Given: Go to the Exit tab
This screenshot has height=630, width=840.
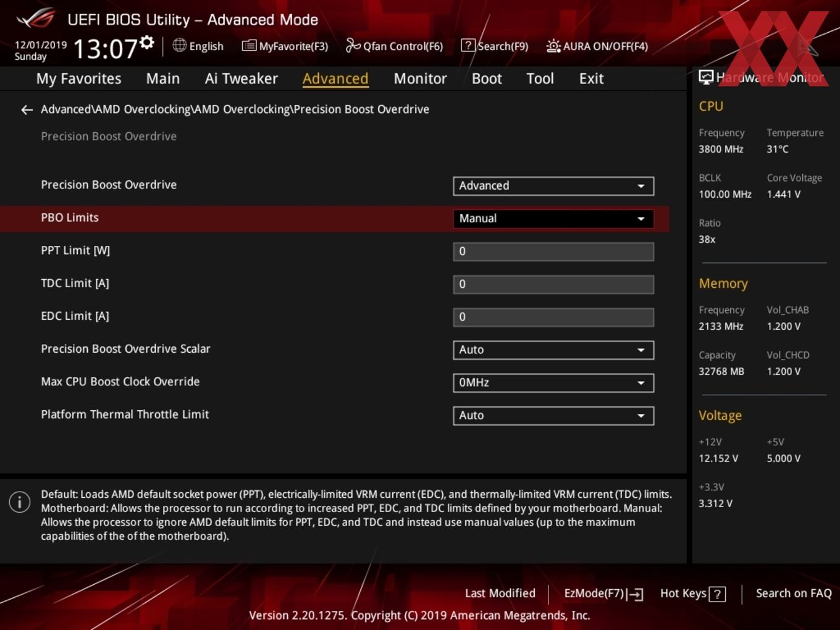Looking at the screenshot, I should click(x=591, y=78).
